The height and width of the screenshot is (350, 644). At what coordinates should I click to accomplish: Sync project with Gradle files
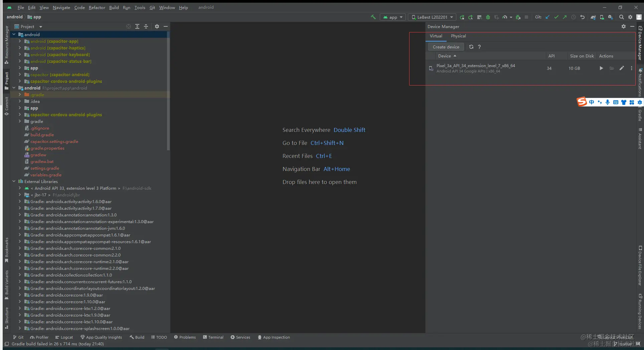593,17
